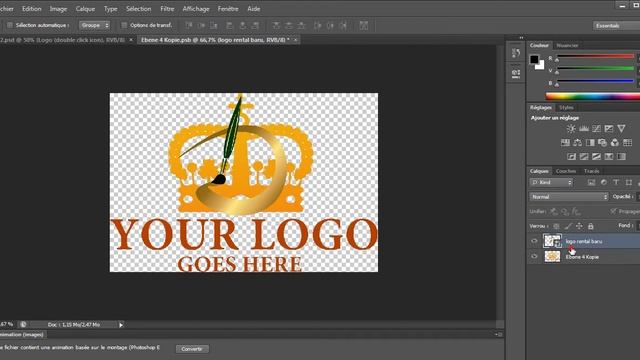The height and width of the screenshot is (360, 640).
Task: Open the Animation panel flyout menu
Action: coord(498,334)
